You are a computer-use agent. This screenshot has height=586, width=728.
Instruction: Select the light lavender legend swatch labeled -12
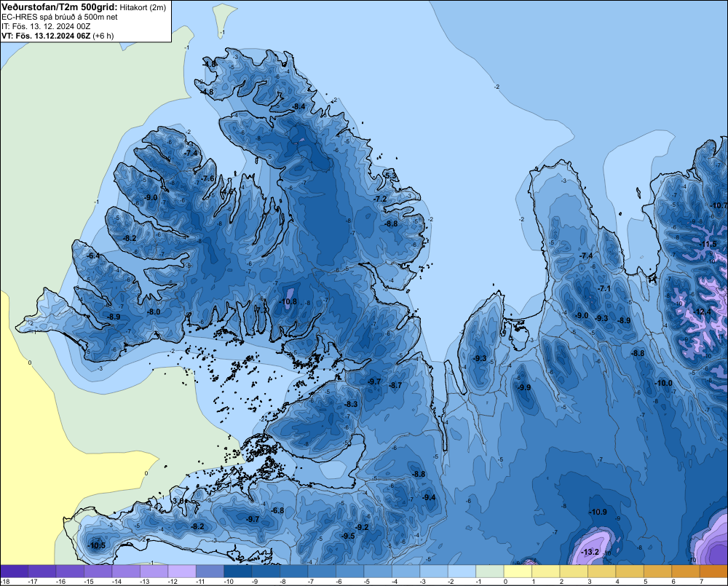pyautogui.click(x=182, y=571)
